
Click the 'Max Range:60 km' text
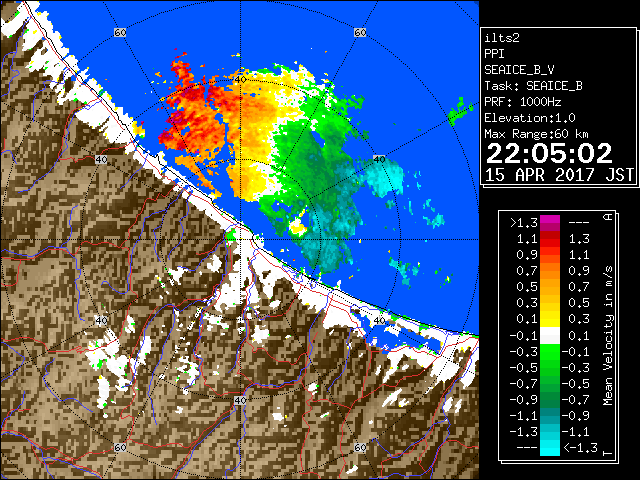pyautogui.click(x=536, y=134)
